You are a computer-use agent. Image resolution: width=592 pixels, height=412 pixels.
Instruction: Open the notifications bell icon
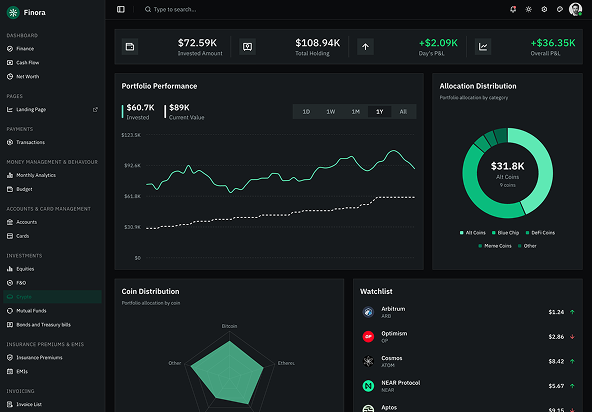point(513,9)
